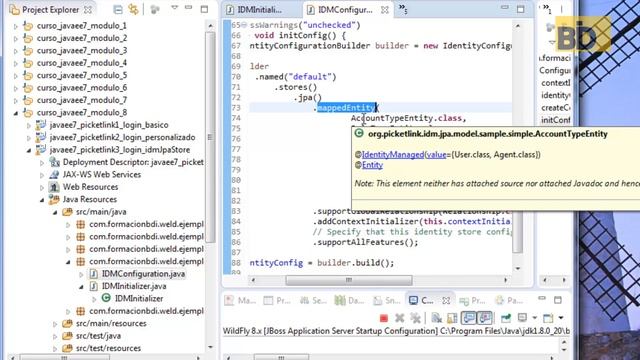The image size is (640, 360).
Task: Collapse all in Project Explorer
Action: pyautogui.click(x=118, y=9)
